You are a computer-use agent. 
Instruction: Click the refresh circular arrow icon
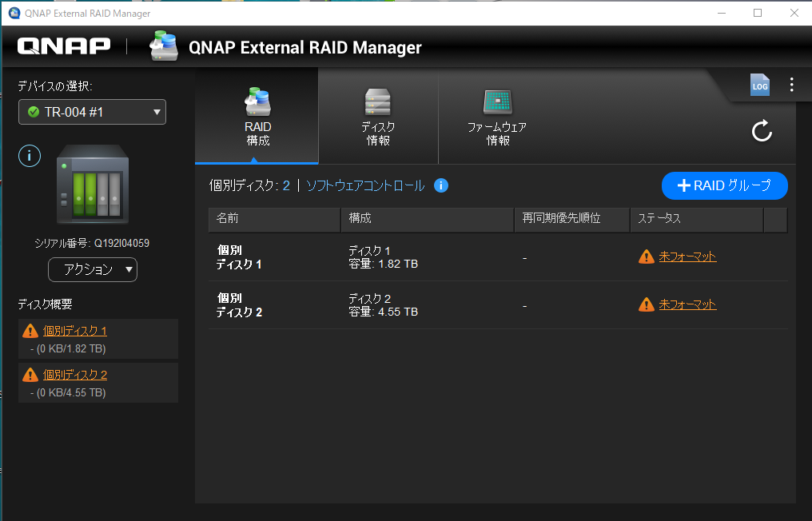tap(762, 131)
